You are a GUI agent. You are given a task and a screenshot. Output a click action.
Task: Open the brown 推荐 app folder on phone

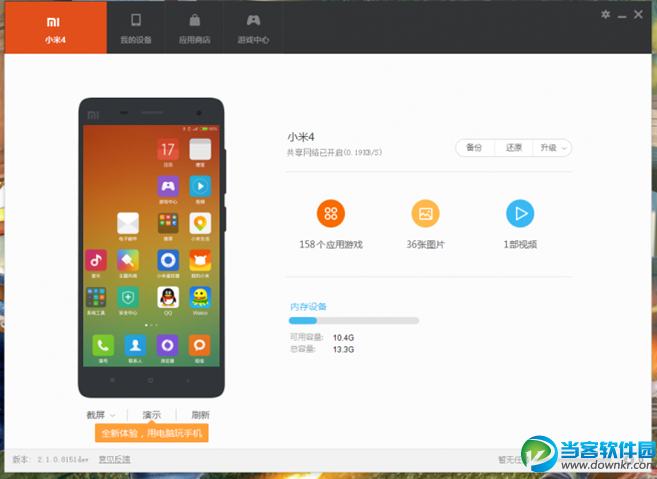pyautogui.click(x=168, y=223)
